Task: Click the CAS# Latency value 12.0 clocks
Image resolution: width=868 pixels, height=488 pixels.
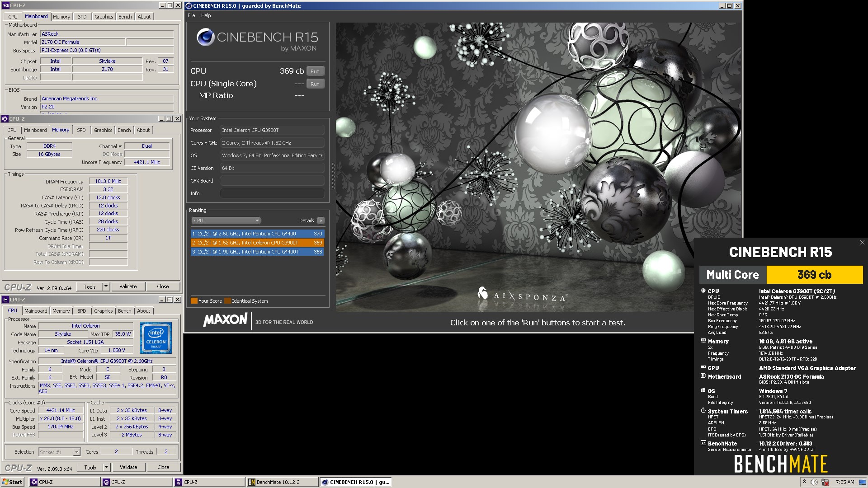Action: pos(108,197)
